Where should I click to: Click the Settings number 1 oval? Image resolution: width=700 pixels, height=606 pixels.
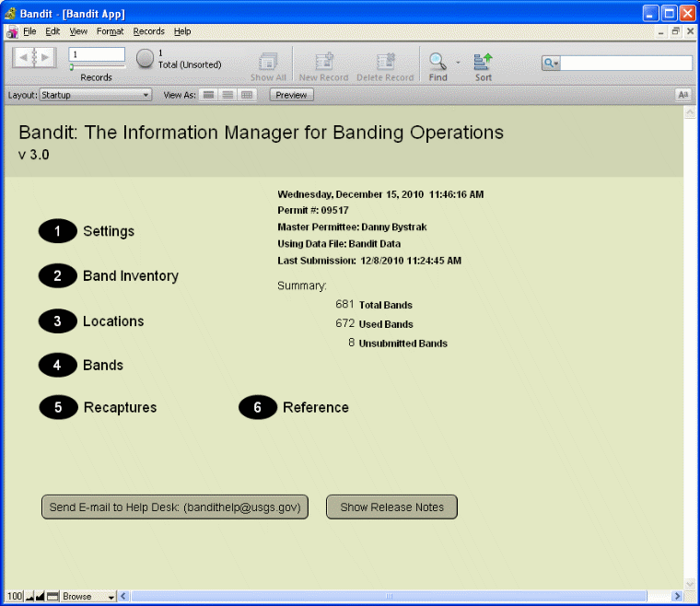58,231
